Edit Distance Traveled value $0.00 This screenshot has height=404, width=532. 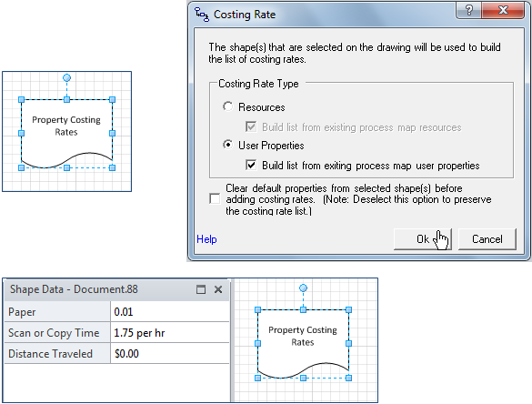click(170, 354)
